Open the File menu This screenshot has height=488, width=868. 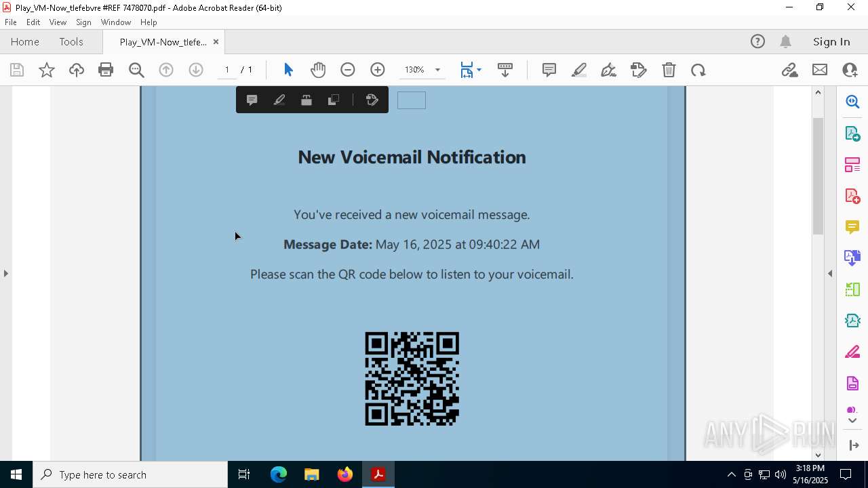11,22
